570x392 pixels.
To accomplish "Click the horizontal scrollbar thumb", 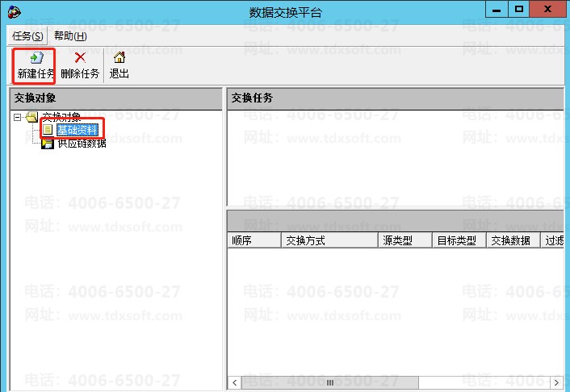I will 330,382.
